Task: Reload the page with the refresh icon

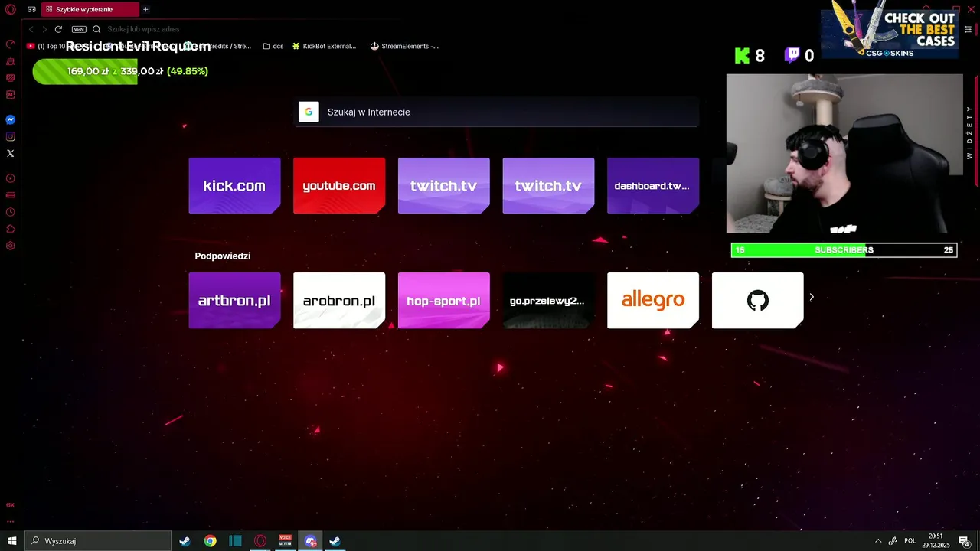Action: [x=58, y=29]
